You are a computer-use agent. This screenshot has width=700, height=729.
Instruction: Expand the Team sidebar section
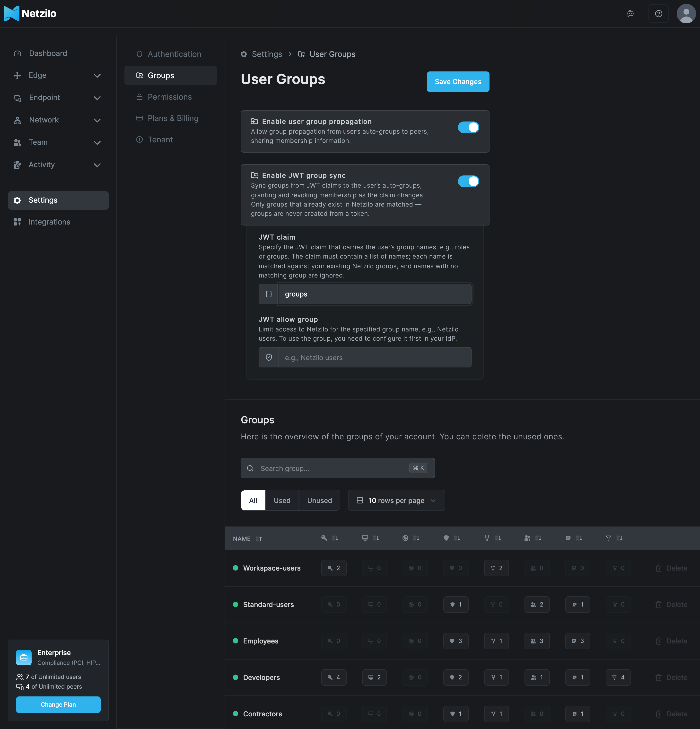[58, 142]
